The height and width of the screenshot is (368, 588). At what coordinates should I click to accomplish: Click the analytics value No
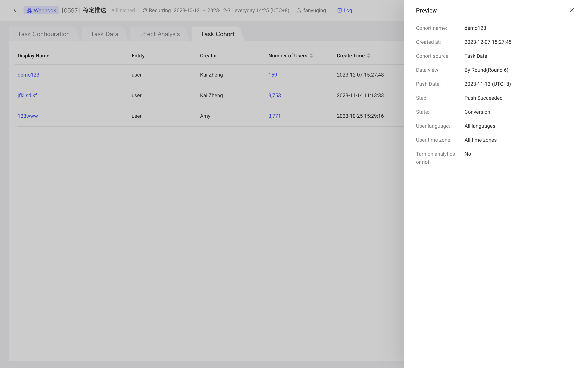click(x=468, y=154)
